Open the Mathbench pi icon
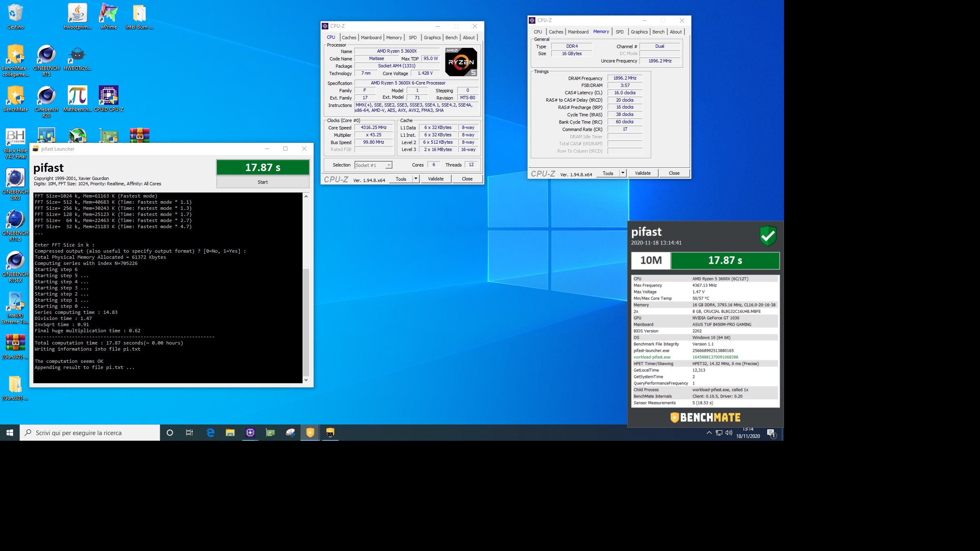 78,99
